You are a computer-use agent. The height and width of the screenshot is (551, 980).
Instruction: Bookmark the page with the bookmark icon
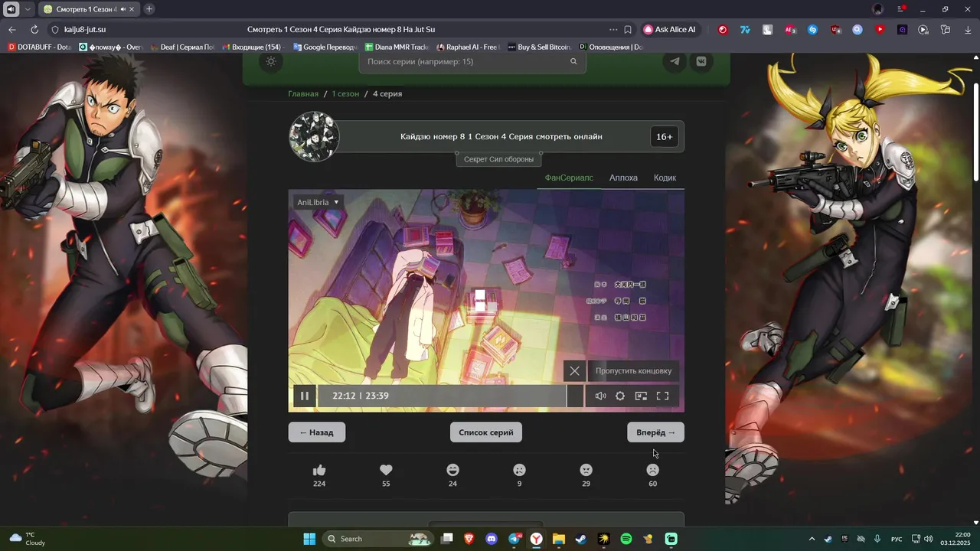[628, 29]
